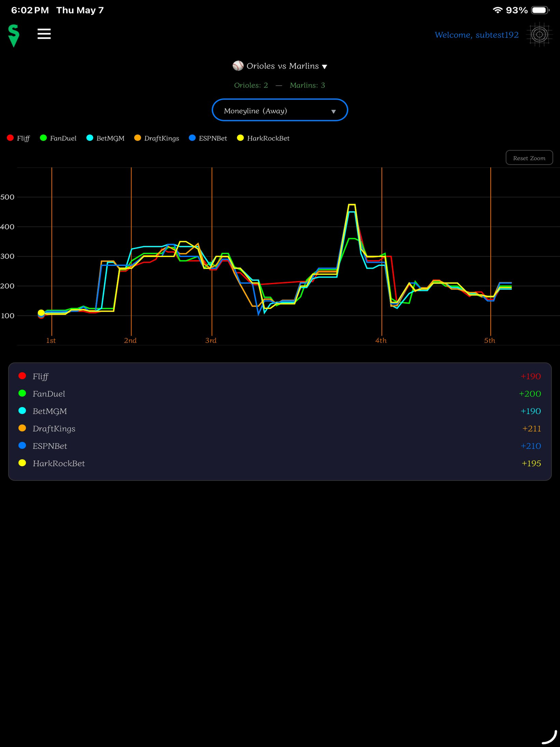Click the Orioles: 2 score text
The width and height of the screenshot is (560, 747).
251,85
